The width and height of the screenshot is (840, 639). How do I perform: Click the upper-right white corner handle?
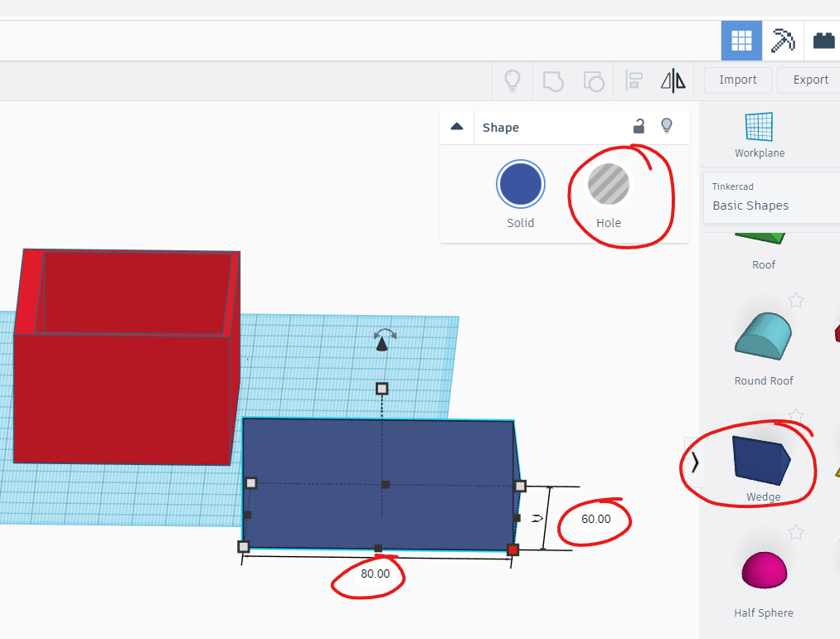[x=520, y=486]
